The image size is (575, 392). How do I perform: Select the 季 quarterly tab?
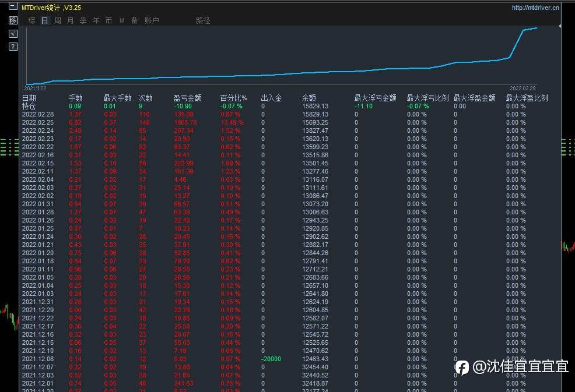point(83,20)
